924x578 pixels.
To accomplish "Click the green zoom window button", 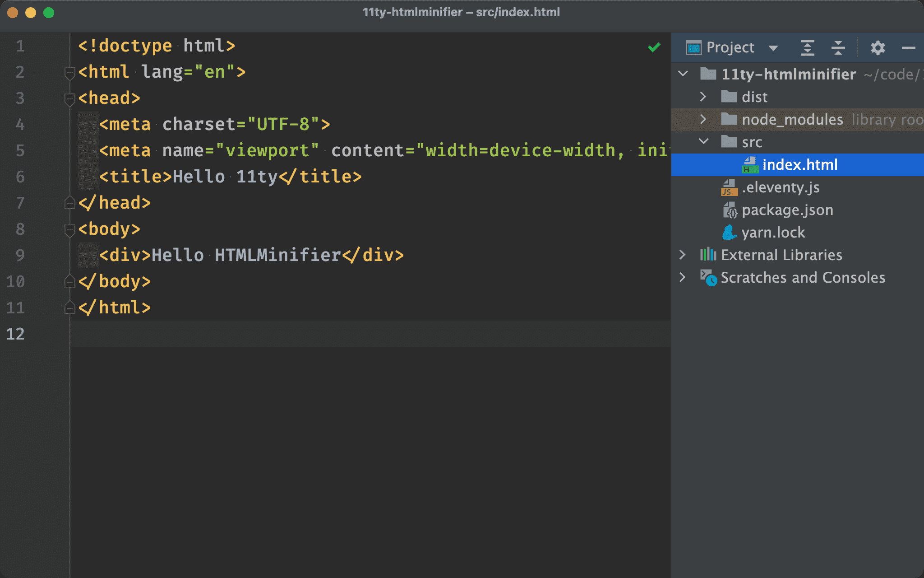I will pos(49,13).
